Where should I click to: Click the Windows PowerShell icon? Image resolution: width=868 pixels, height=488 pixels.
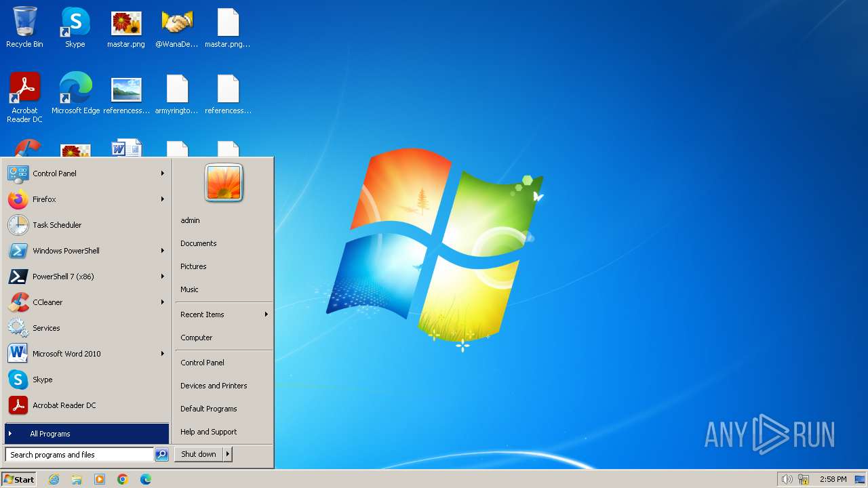(x=18, y=251)
